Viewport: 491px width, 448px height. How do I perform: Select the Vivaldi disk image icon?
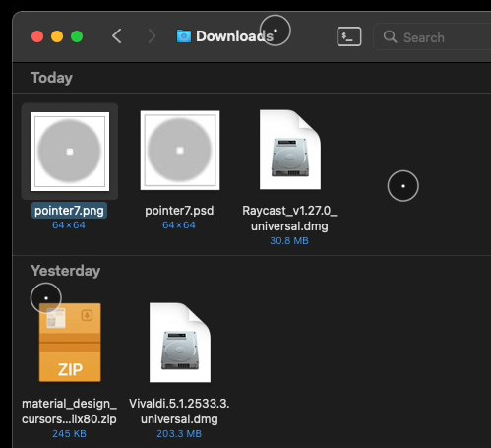click(x=180, y=343)
